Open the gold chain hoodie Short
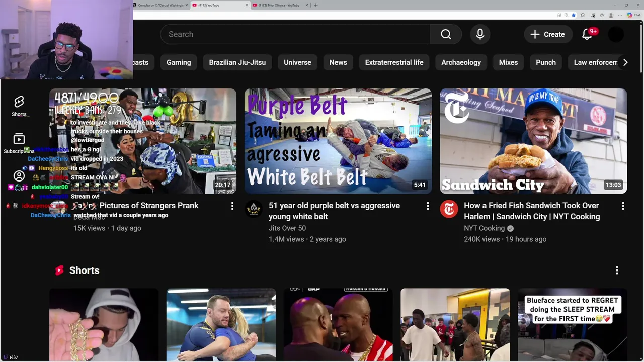This screenshot has width=644, height=362. click(x=104, y=324)
